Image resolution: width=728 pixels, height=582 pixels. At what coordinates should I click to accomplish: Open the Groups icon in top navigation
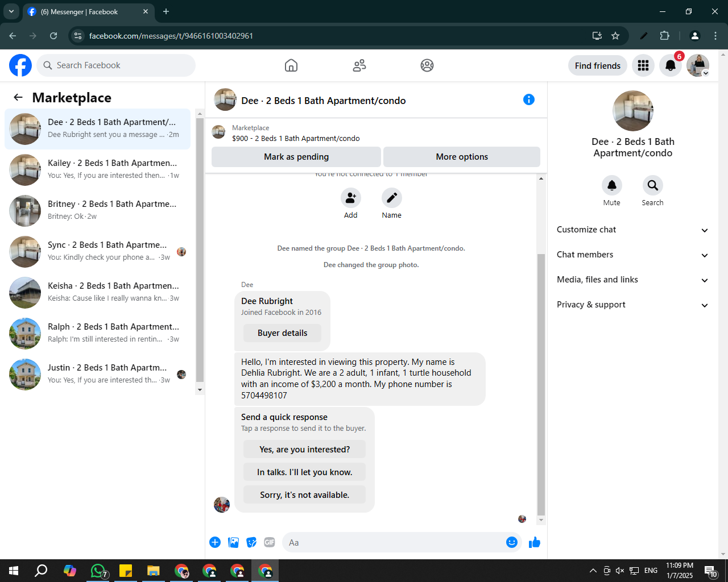pos(427,65)
